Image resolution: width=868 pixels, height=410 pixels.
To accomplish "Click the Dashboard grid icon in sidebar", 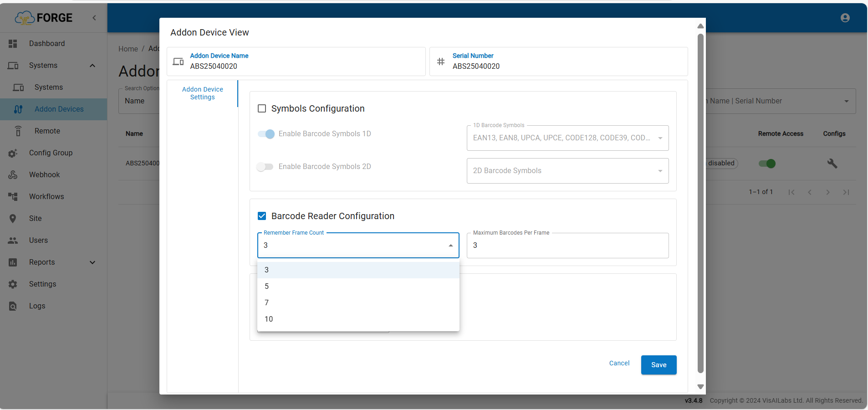I will tap(13, 44).
